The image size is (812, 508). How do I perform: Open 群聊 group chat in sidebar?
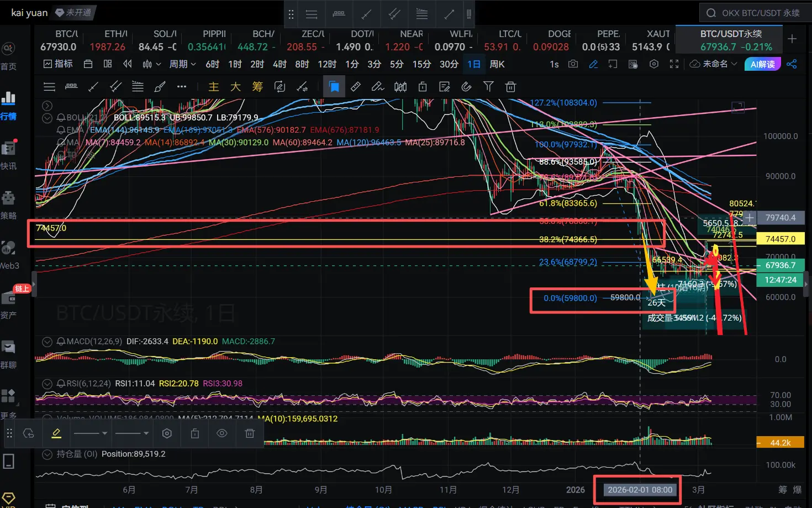point(8,354)
